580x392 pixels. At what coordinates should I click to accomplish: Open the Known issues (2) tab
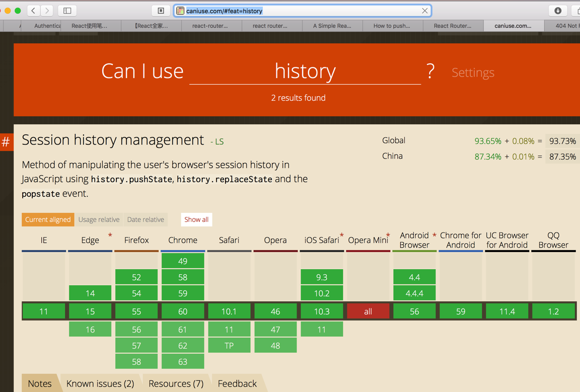pos(100,383)
